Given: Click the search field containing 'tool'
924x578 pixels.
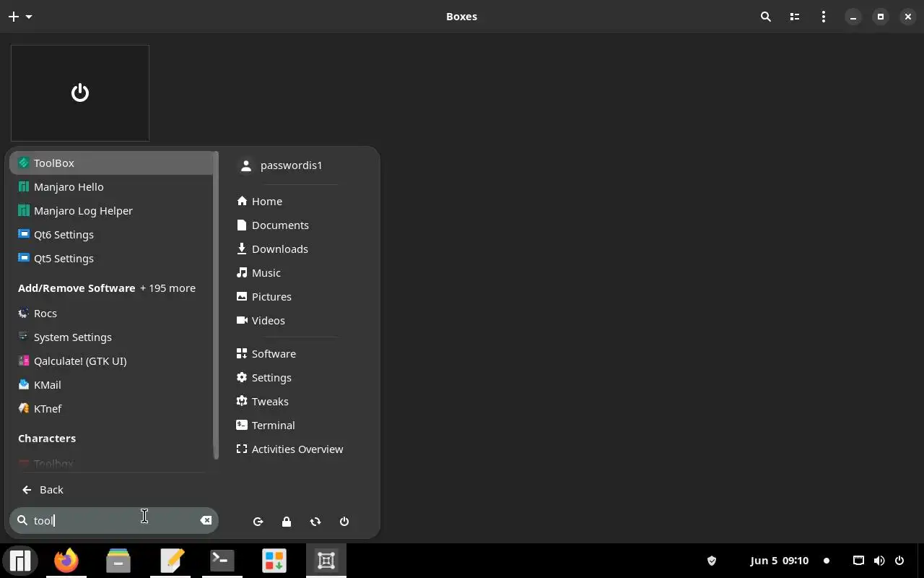Looking at the screenshot, I should (x=114, y=520).
